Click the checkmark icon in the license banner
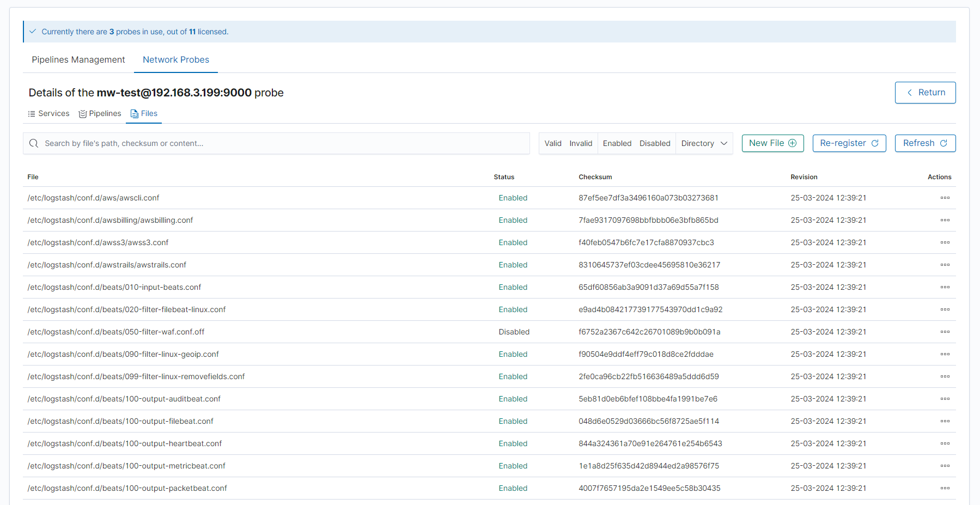This screenshot has width=980, height=505. 33,32
